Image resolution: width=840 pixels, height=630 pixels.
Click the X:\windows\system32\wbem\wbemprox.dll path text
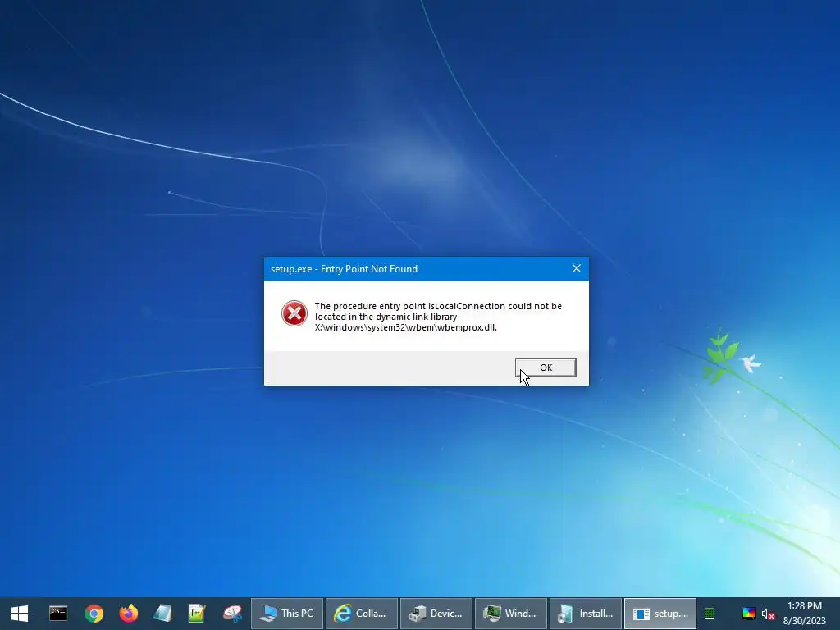(405, 327)
